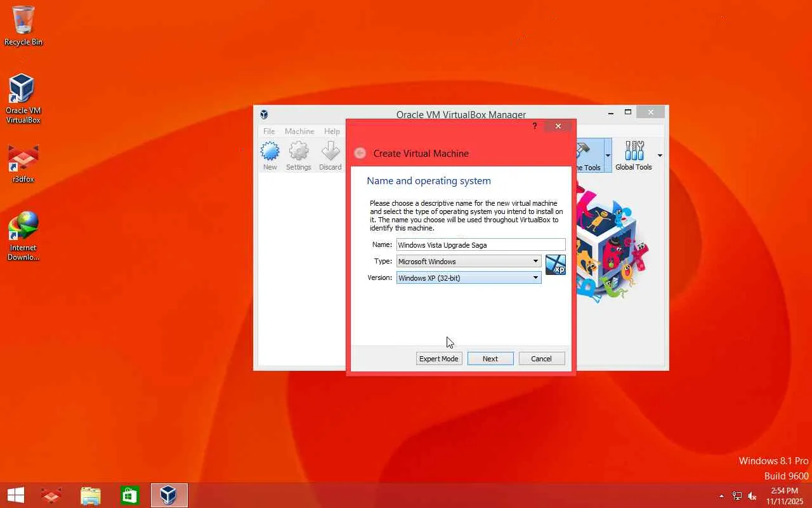
Task: Cancel the Create Virtual Machine wizard
Action: point(541,359)
